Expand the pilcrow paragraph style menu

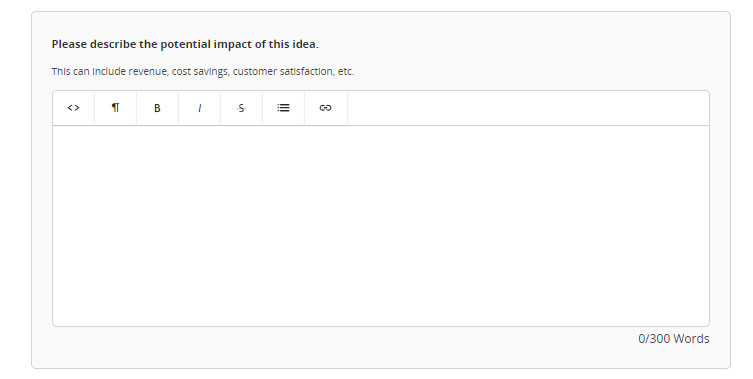pyautogui.click(x=115, y=108)
